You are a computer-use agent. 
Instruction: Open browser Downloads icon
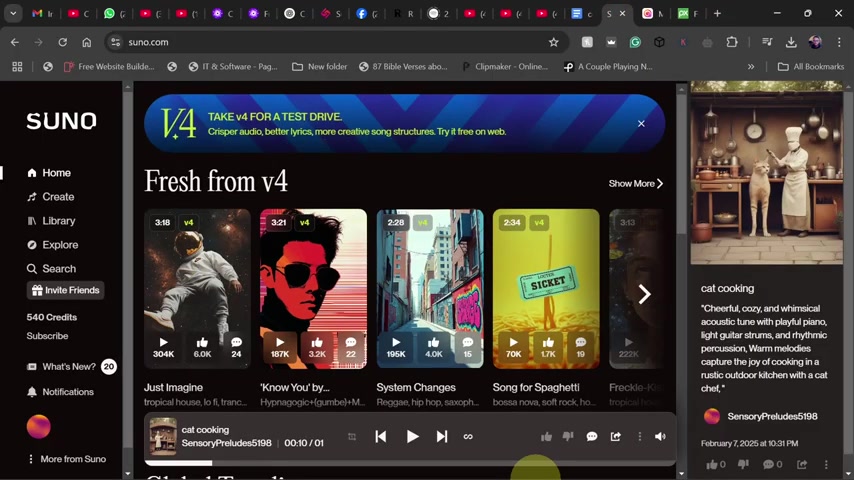click(x=791, y=42)
